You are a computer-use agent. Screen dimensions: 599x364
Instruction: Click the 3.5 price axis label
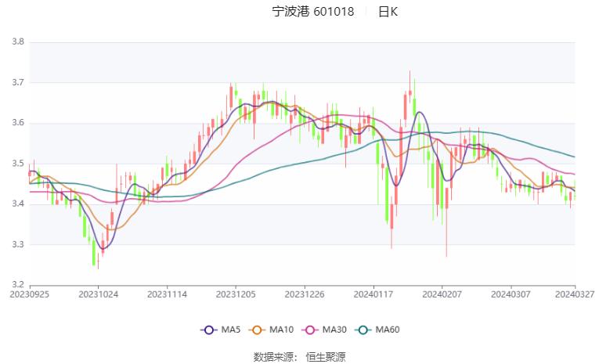pos(18,164)
